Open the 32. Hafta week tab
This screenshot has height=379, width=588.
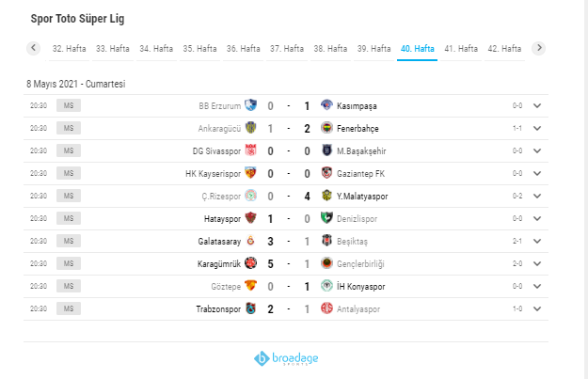[x=71, y=48]
